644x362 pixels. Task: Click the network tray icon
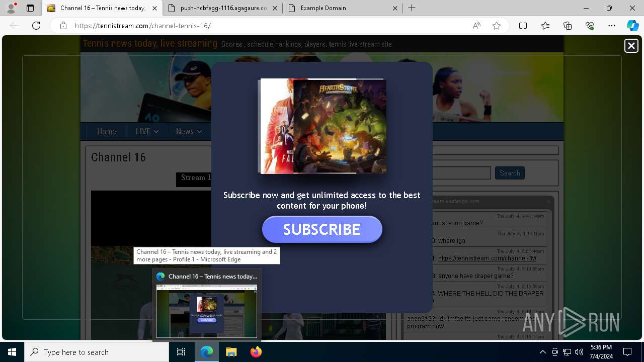[x=567, y=352]
